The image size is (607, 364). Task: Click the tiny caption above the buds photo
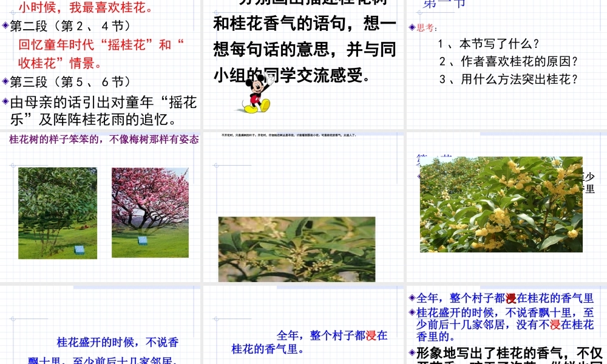pos(289,135)
